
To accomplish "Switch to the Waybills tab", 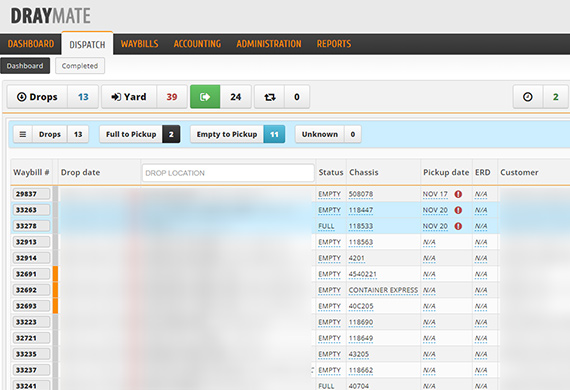I will click(x=140, y=44).
